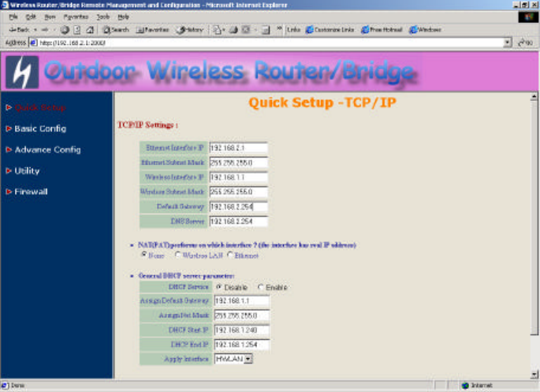Click the Edit toolbar icon
The height and width of the screenshot is (392, 540).
tap(245, 30)
